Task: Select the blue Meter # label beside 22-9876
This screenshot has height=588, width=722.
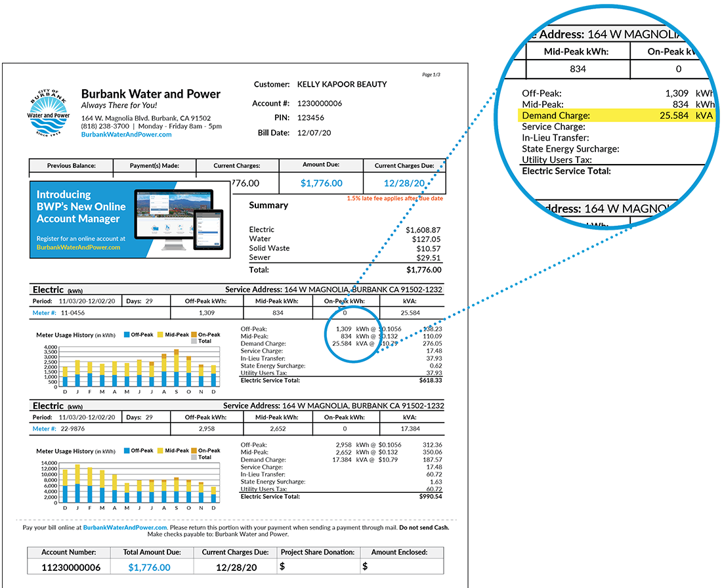Action: tap(44, 429)
